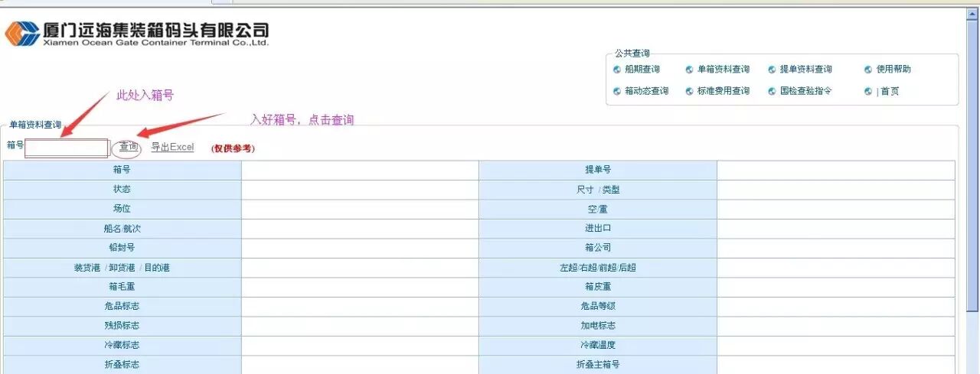This screenshot has height=374, width=980.
Task: Click the 场位 table label cell
Action: point(122,209)
